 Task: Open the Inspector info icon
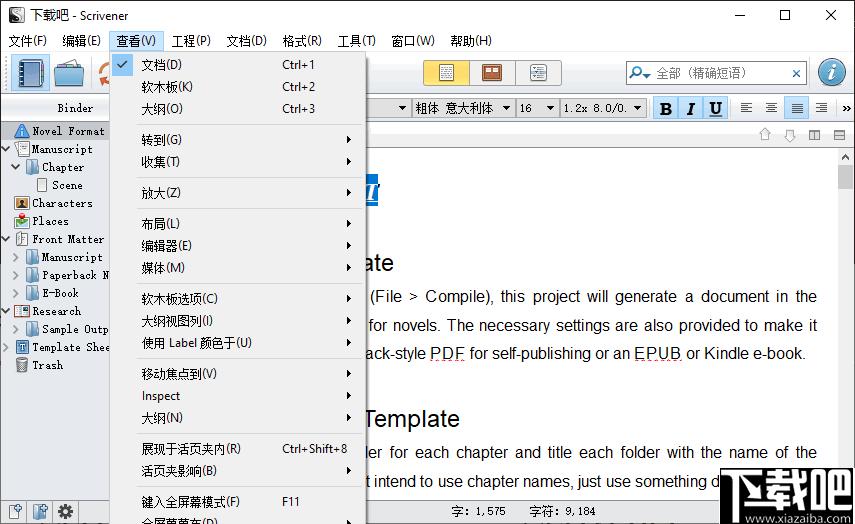point(832,73)
